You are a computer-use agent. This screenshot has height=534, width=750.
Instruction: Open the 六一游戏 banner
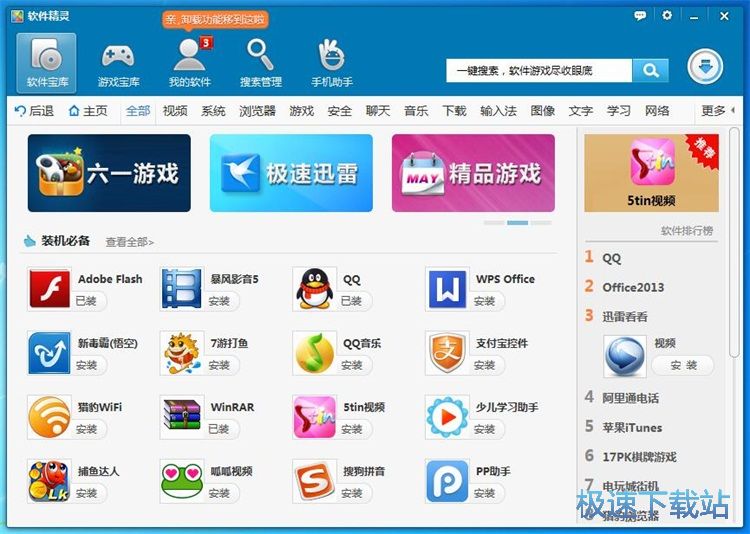[109, 173]
